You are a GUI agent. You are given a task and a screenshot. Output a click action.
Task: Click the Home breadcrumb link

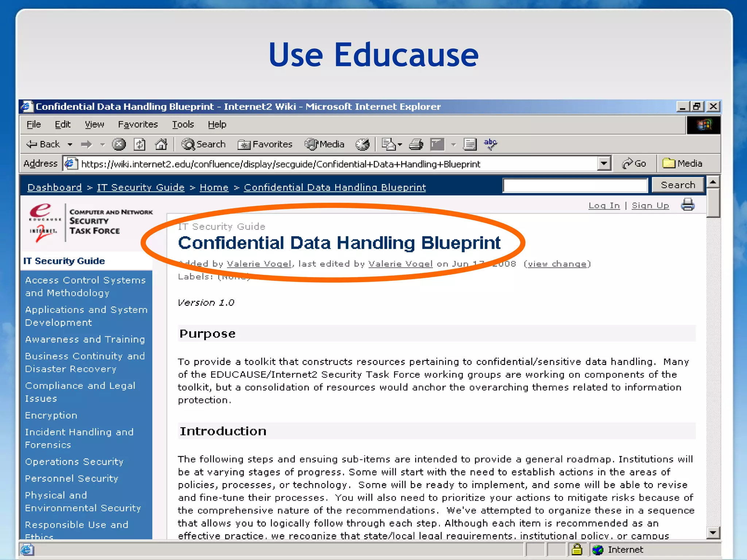[x=214, y=187]
